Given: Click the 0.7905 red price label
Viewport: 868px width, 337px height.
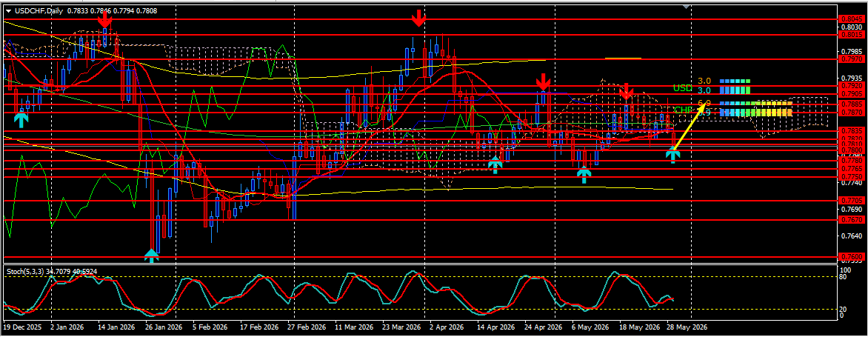Looking at the screenshot, I should pos(852,93).
